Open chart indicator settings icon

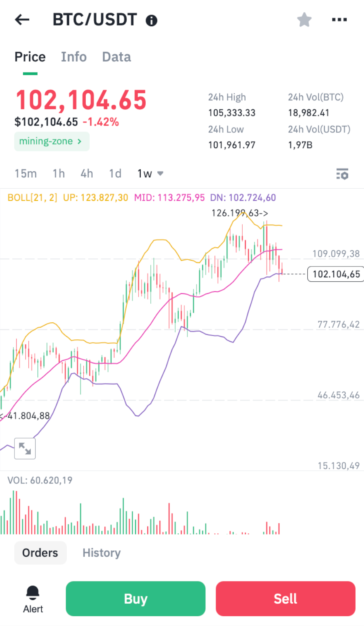point(342,174)
